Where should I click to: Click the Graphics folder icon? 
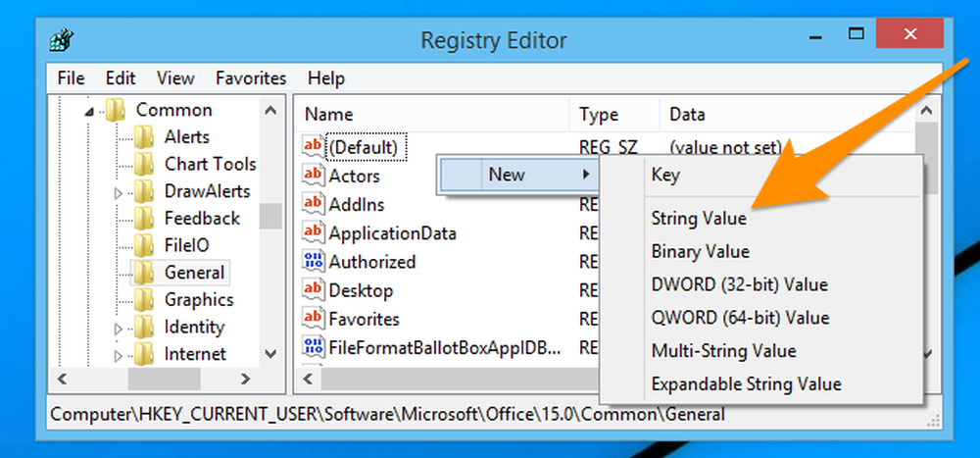pos(144,300)
